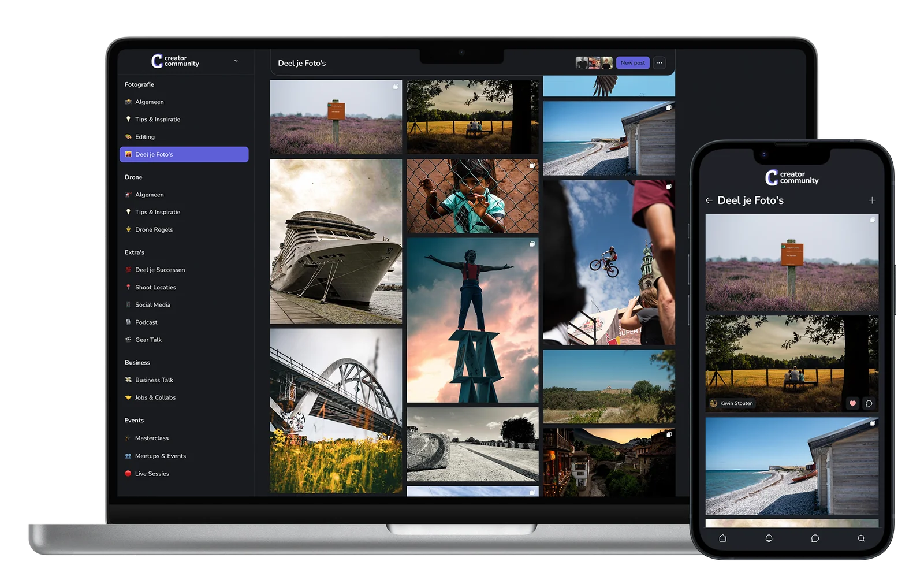The image size is (924, 565).
Task: Open the BMX bike jump photo
Action: 609,263
